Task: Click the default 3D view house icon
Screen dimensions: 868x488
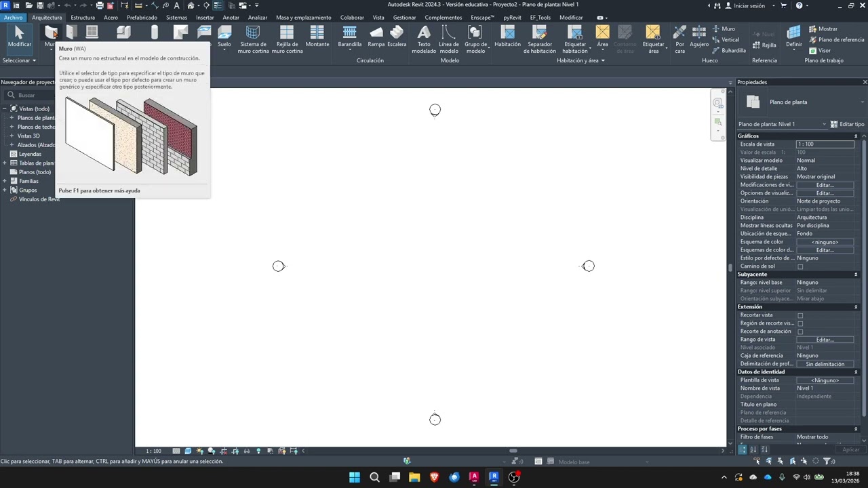Action: (191, 5)
